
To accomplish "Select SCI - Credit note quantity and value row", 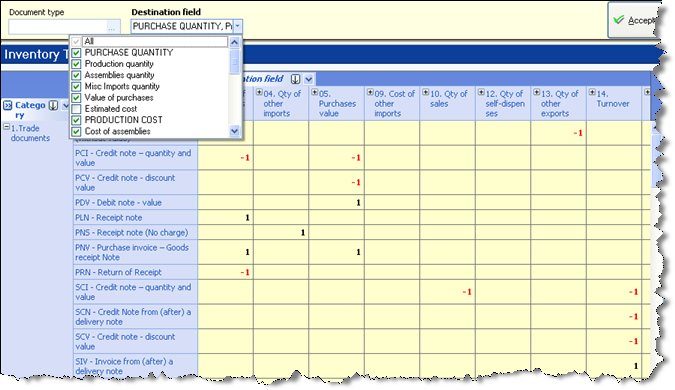I will pyautogui.click(x=136, y=292).
